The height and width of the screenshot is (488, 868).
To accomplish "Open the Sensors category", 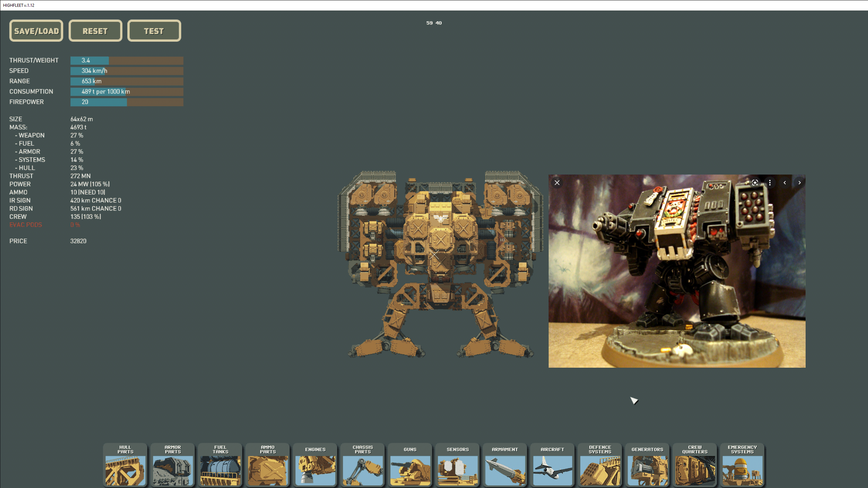I will [458, 465].
